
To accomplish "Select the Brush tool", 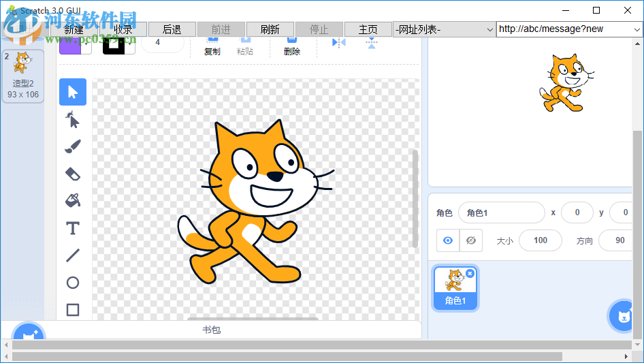I will click(73, 146).
